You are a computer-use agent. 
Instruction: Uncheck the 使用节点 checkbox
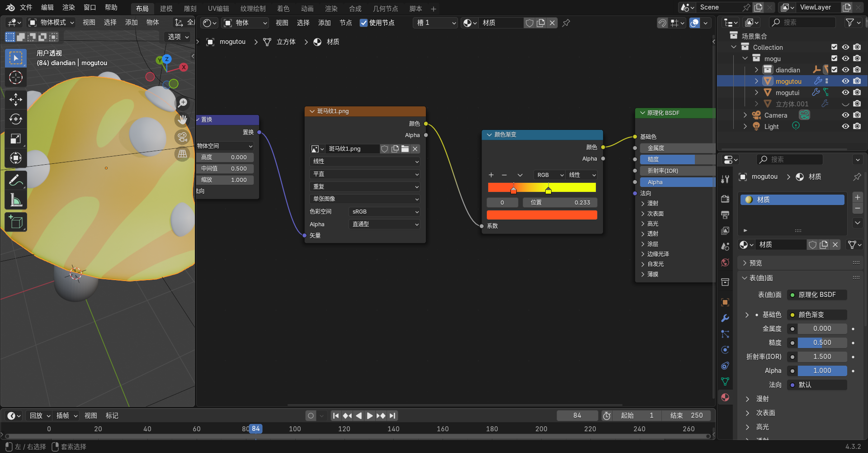click(x=363, y=23)
